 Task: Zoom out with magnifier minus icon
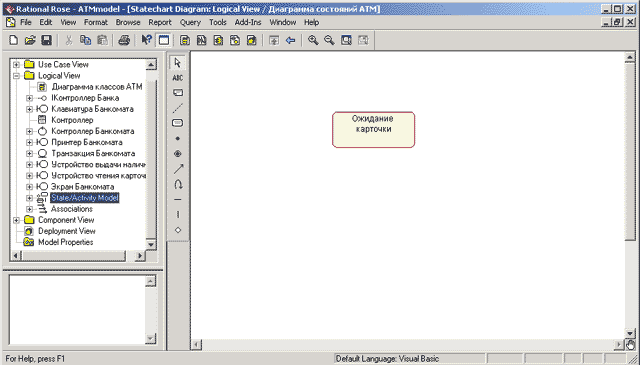329,40
